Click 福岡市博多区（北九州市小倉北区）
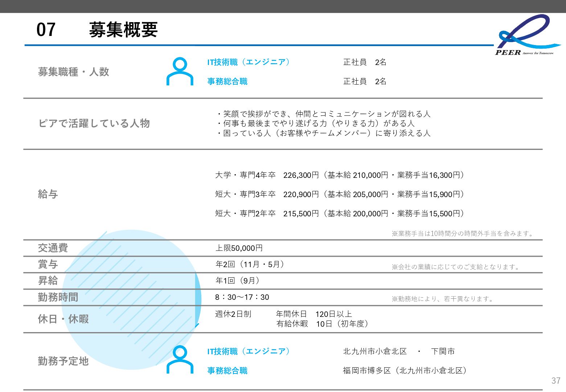This screenshot has width=566, height=392. [405, 371]
